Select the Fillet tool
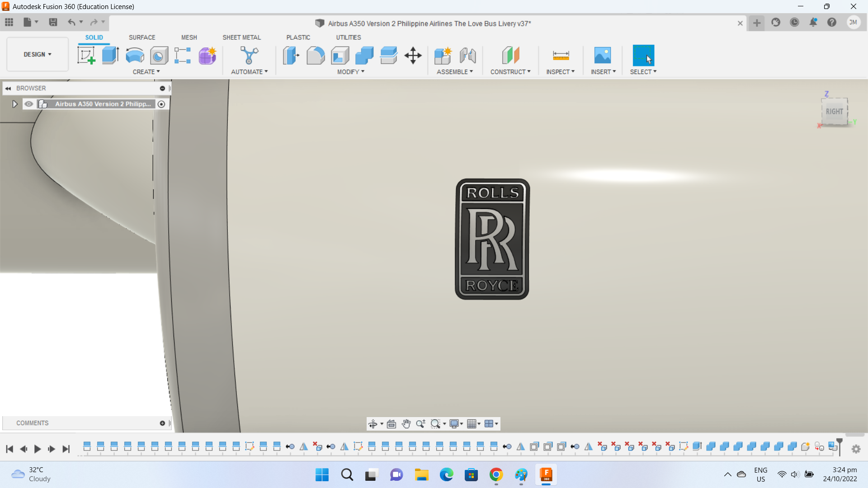The height and width of the screenshot is (488, 868). pyautogui.click(x=316, y=56)
